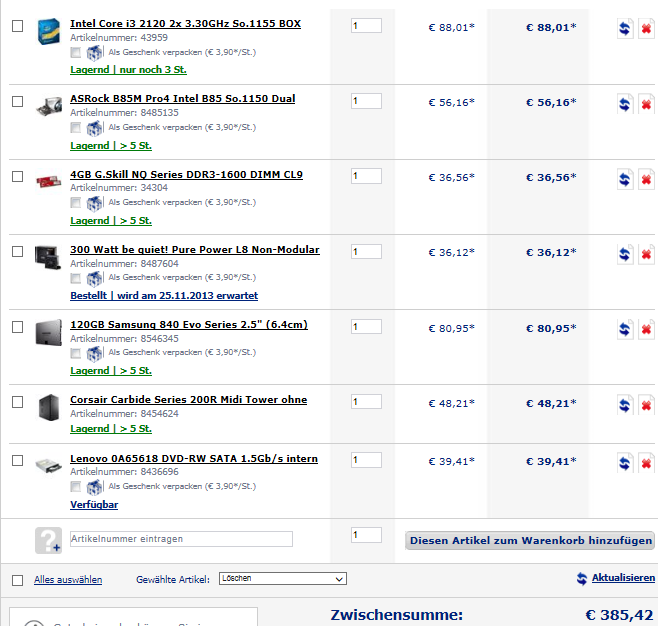The height and width of the screenshot is (626, 658).
Task: Remove Samsung 840 Evo from cart
Action: pyautogui.click(x=646, y=329)
